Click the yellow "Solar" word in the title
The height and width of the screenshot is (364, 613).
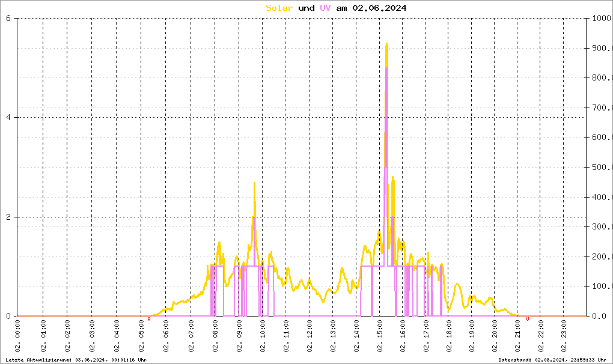coord(279,8)
